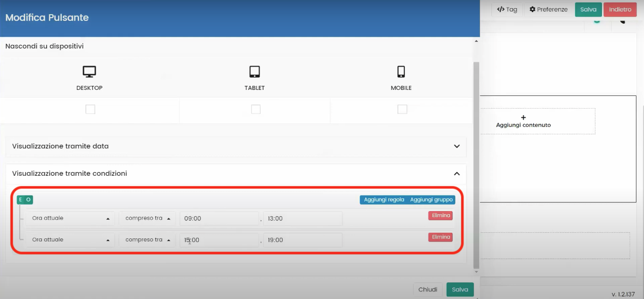This screenshot has height=299, width=644.
Task: Tick the Mobile hide checkbox
Action: pos(402,109)
